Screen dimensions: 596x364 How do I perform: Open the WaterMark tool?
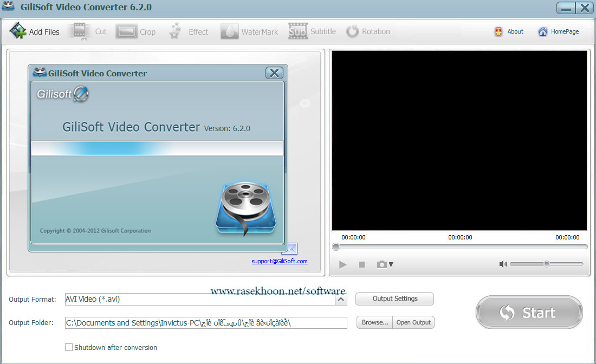pyautogui.click(x=249, y=31)
